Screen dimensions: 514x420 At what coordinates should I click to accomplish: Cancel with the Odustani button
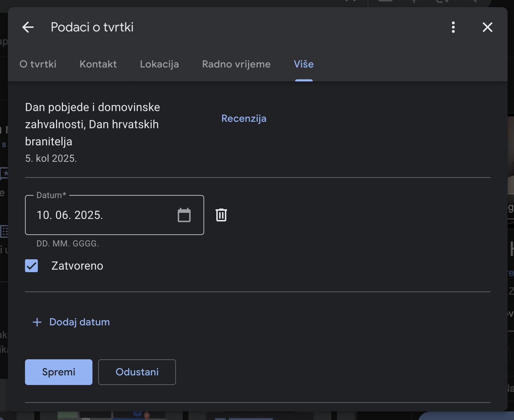[x=137, y=372]
